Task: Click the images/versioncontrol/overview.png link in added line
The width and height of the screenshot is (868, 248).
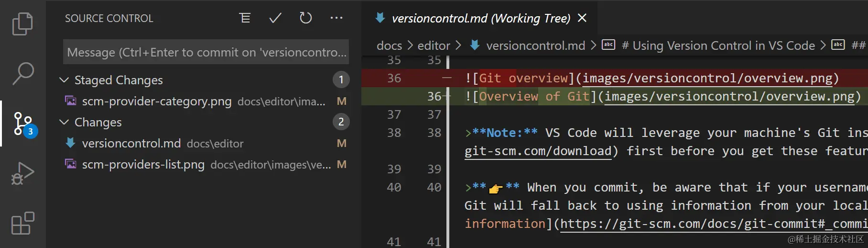Action: pyautogui.click(x=729, y=96)
